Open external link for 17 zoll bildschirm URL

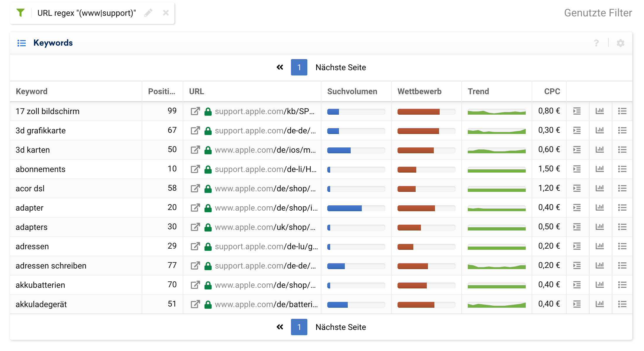(195, 111)
